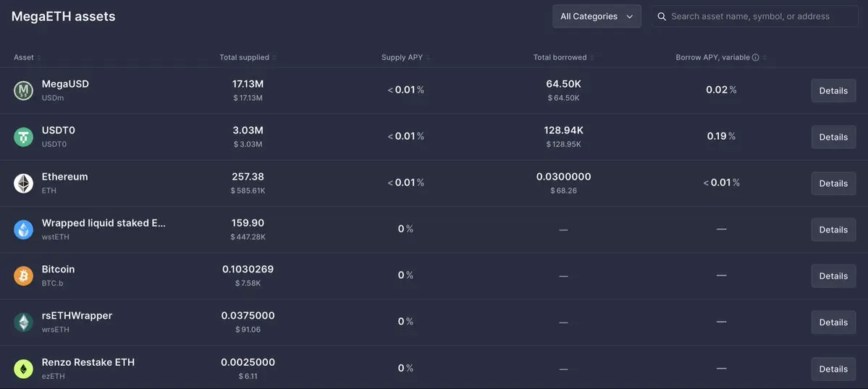Click the wstETH token icon
Screen dimensions: 868x389
23,230
